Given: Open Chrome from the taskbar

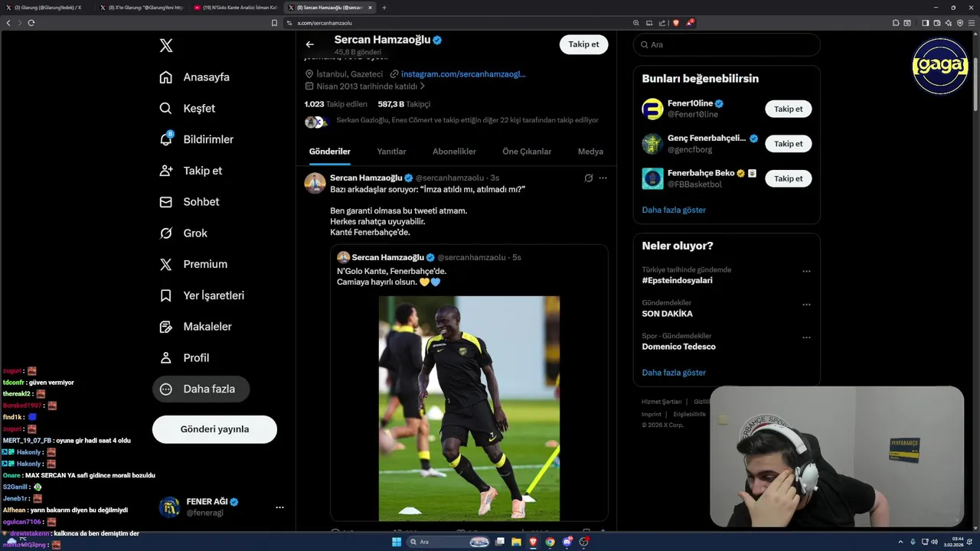Looking at the screenshot, I should click(550, 542).
